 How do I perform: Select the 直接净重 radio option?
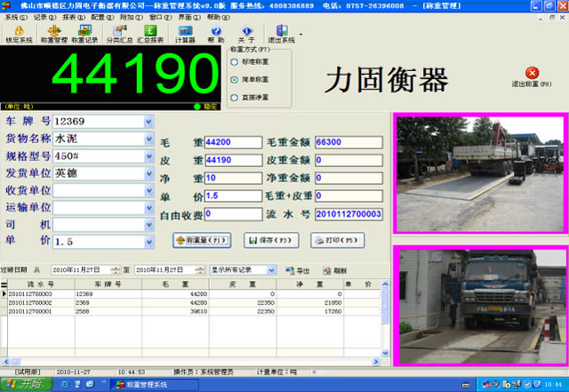pyautogui.click(x=234, y=96)
